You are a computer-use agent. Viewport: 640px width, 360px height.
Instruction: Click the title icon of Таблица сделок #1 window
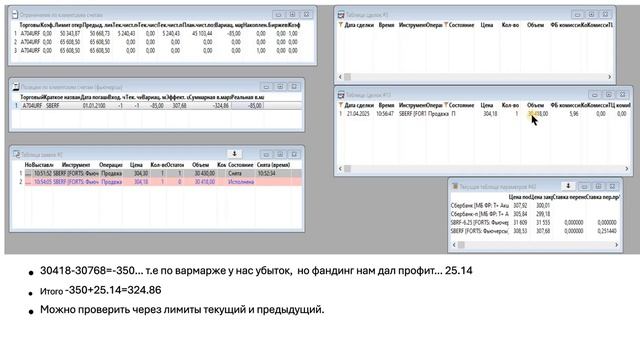click(x=341, y=15)
